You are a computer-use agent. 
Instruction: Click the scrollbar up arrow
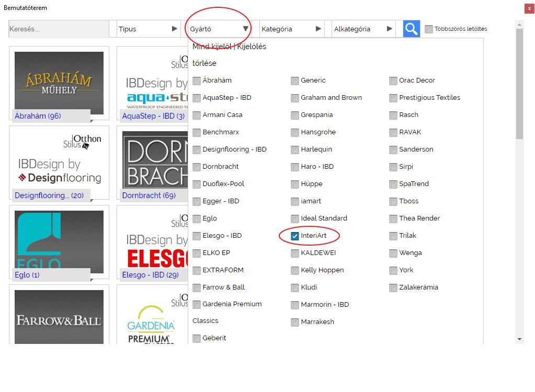[x=519, y=25]
